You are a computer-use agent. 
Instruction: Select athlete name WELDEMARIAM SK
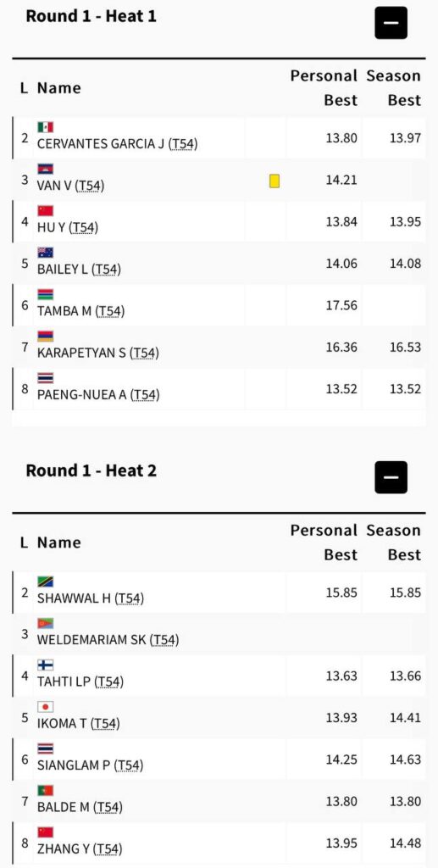point(91,640)
